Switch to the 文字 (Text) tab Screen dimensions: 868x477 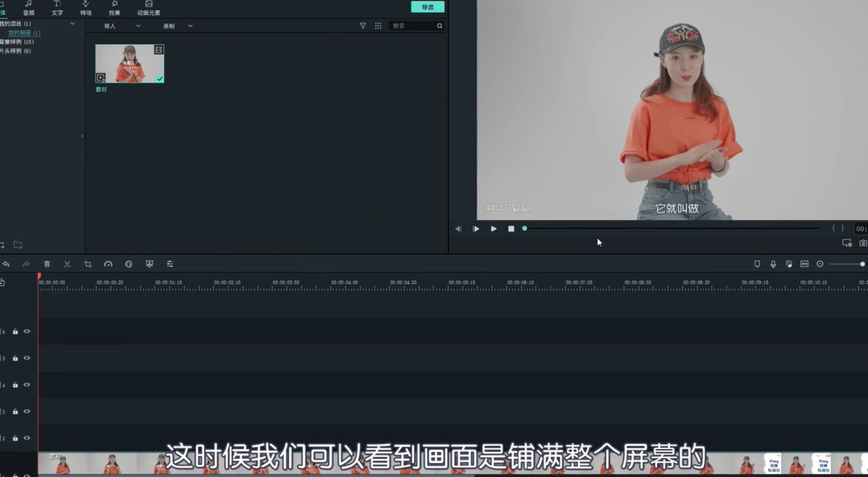click(57, 9)
